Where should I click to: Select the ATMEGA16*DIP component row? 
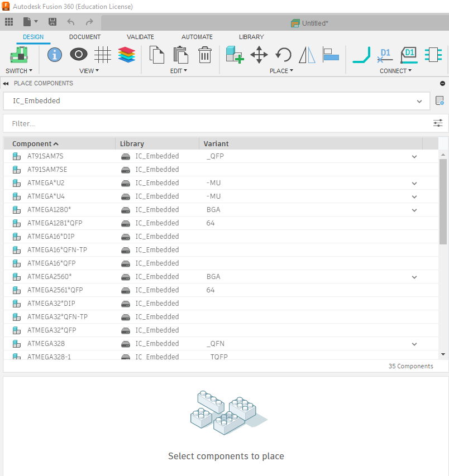(221, 237)
